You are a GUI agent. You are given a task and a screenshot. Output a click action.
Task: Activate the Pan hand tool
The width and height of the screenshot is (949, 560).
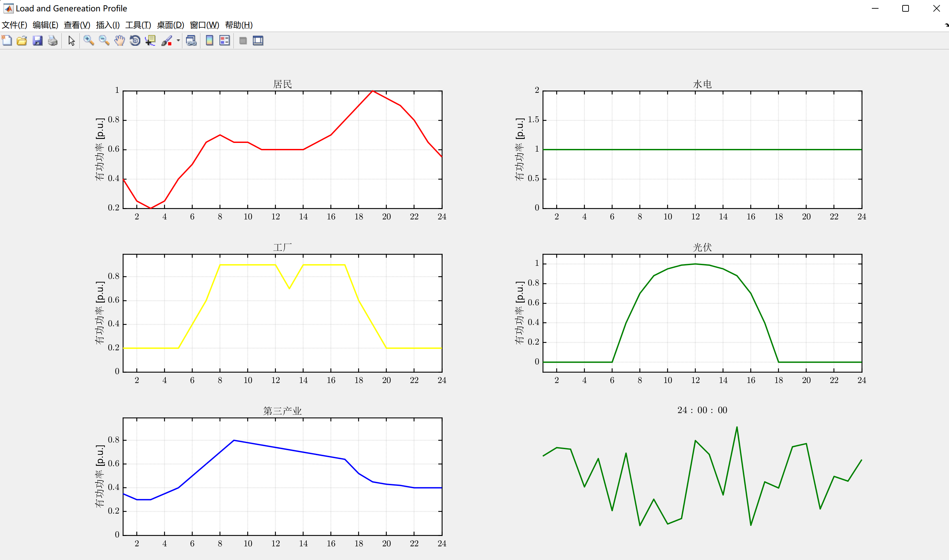pos(119,41)
